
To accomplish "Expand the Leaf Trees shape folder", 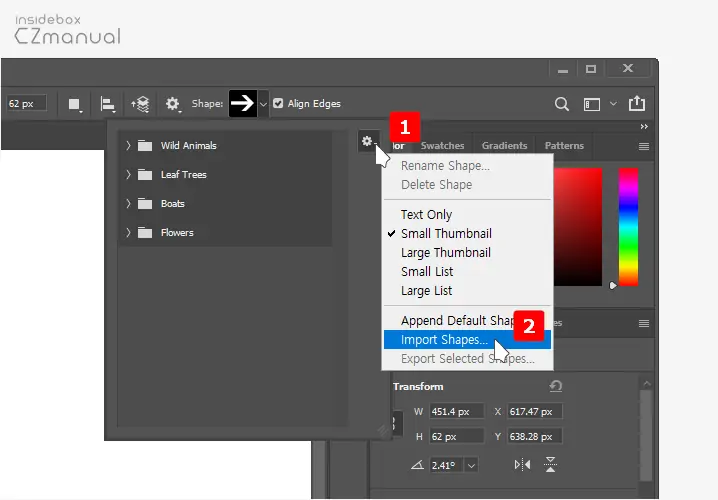I will [128, 175].
